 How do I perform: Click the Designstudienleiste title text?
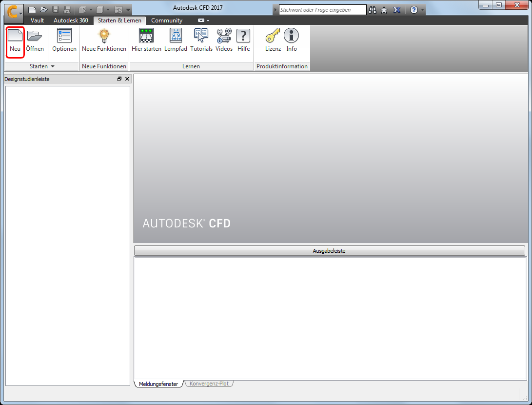[x=27, y=79]
